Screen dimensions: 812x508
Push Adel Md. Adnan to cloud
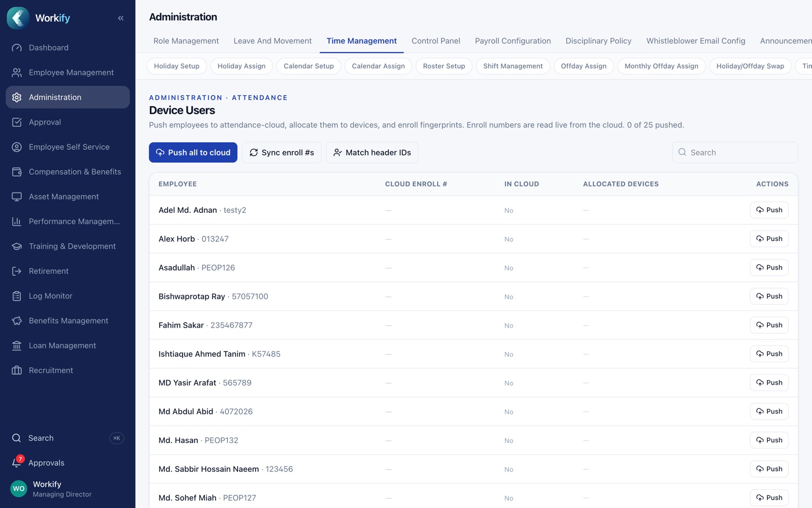coord(769,210)
